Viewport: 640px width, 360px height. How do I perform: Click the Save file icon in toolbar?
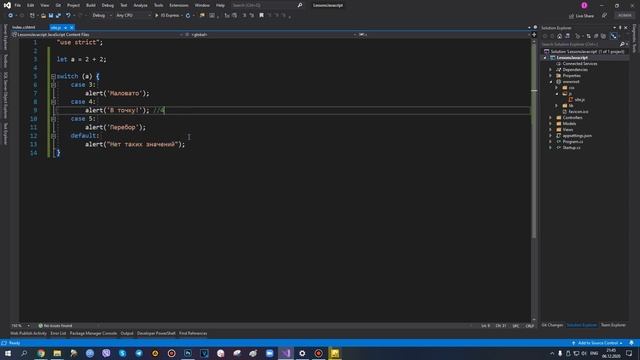click(51, 16)
